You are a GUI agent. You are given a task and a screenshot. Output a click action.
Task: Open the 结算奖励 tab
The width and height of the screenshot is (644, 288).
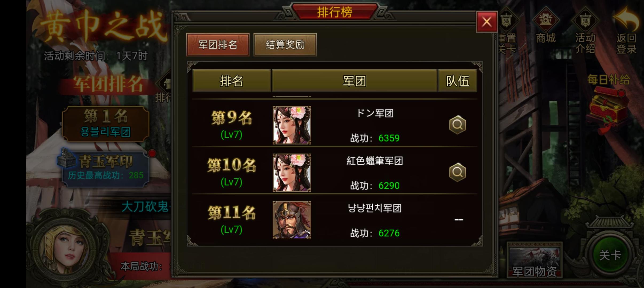point(285,45)
